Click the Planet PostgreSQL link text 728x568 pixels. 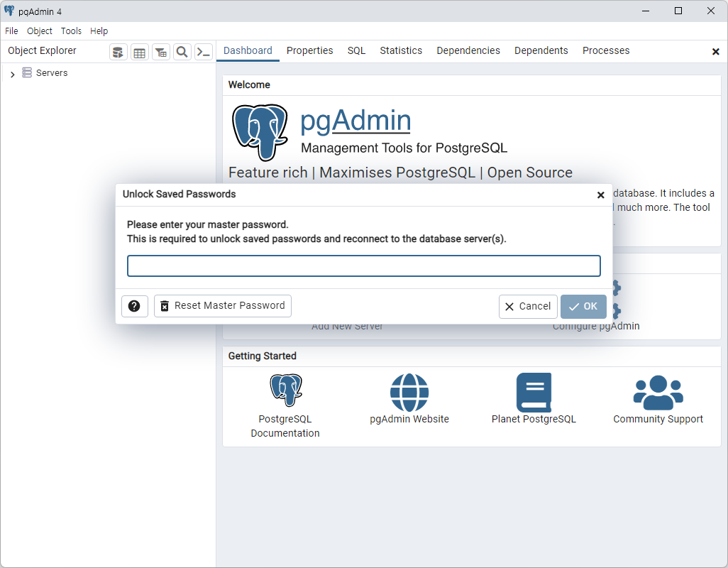pyautogui.click(x=534, y=419)
